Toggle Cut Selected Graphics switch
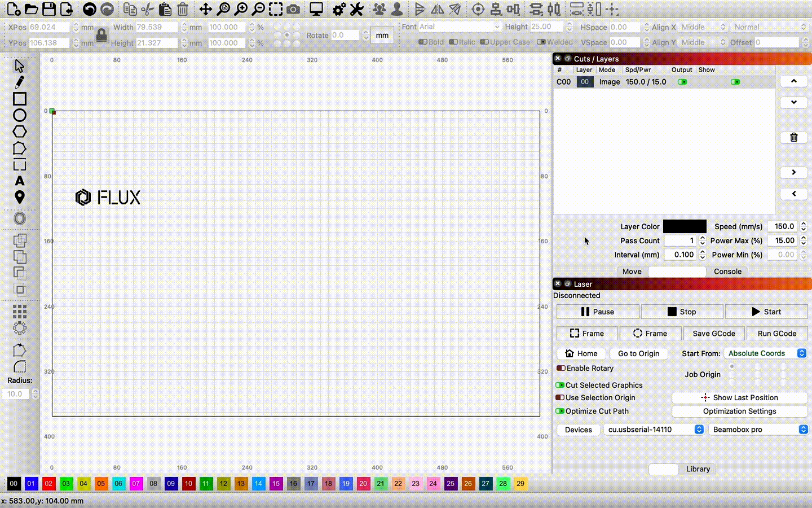 pos(560,385)
